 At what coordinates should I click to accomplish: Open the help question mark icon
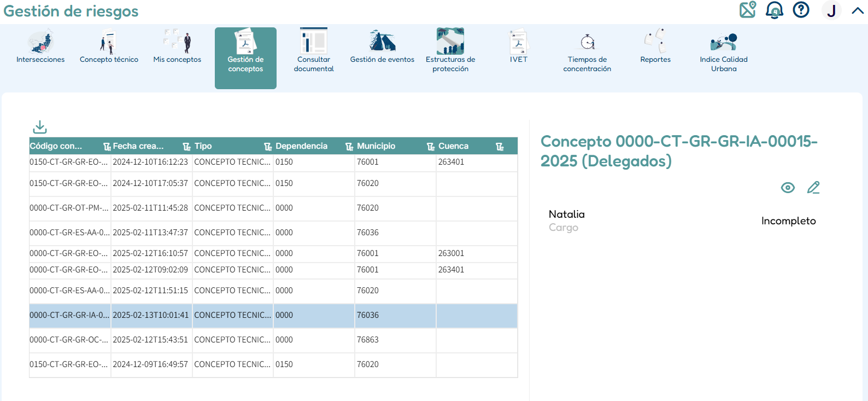[801, 10]
